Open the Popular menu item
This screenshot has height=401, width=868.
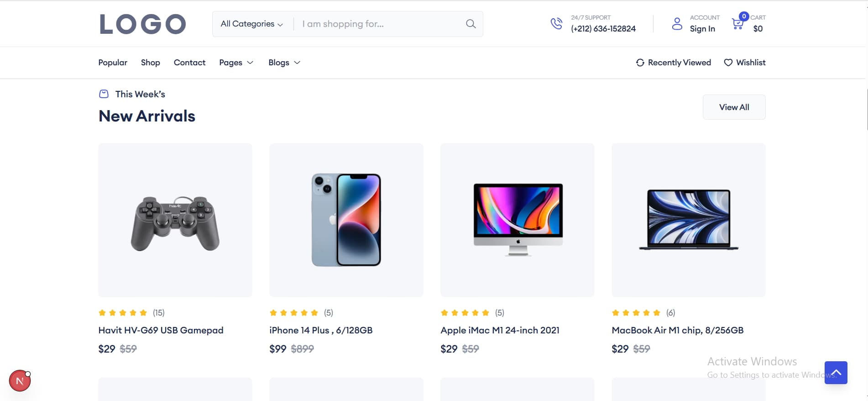click(x=113, y=63)
